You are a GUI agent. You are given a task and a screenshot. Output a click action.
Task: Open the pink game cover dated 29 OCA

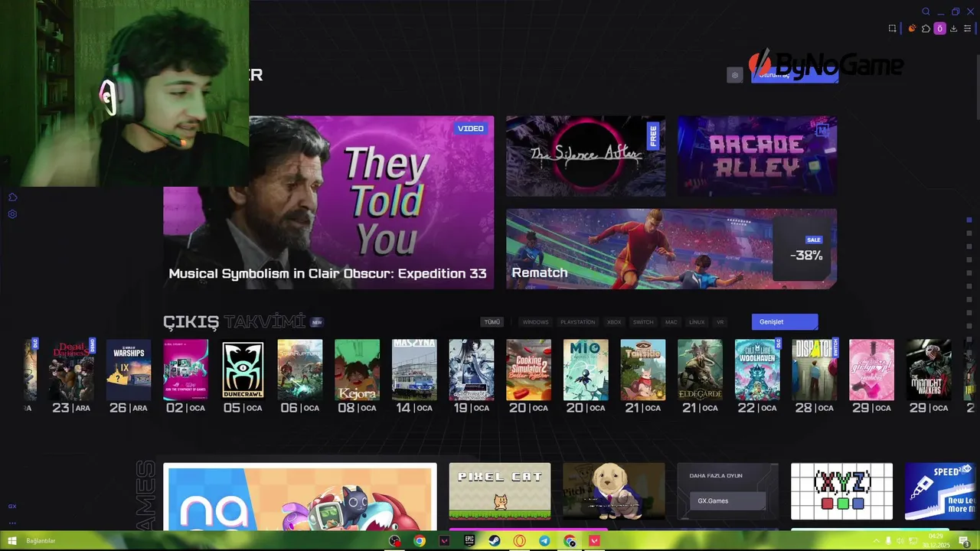[x=871, y=370]
